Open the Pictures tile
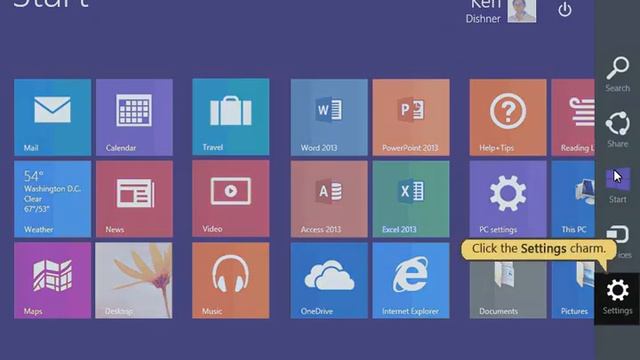This screenshot has height=360, width=640. [x=573, y=290]
